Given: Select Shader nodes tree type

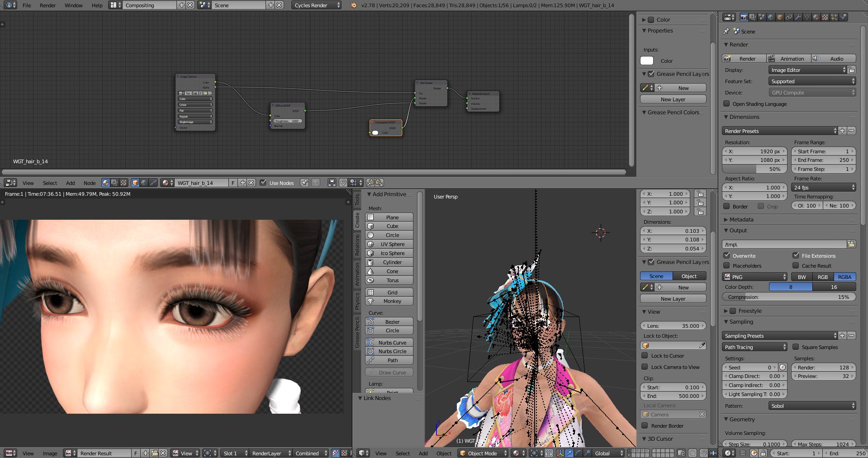Looking at the screenshot, I should pos(105,183).
